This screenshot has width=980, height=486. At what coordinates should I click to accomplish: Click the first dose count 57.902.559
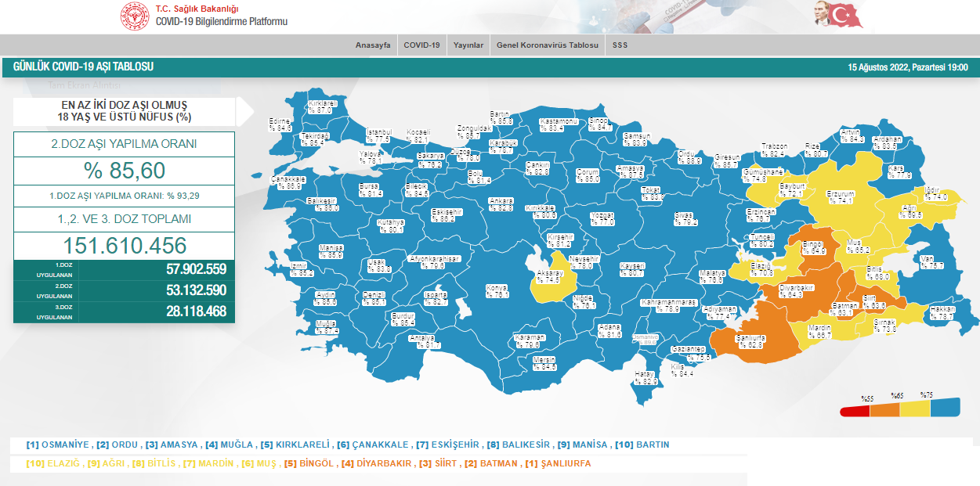[x=196, y=269]
